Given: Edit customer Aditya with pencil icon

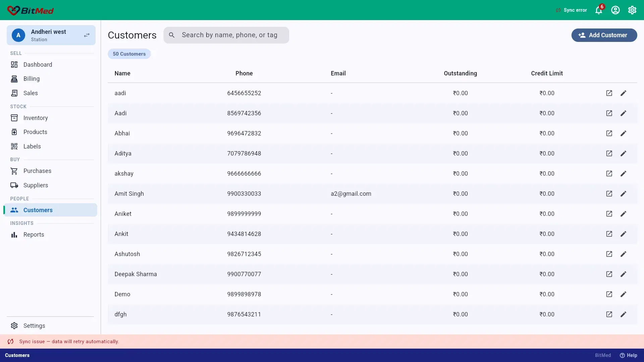Looking at the screenshot, I should pyautogui.click(x=624, y=154).
